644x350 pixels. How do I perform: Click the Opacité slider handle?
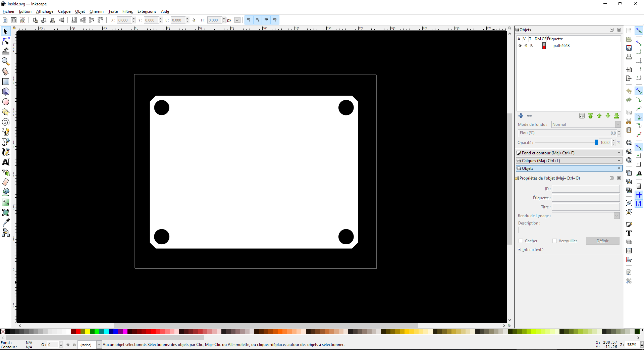pos(596,142)
